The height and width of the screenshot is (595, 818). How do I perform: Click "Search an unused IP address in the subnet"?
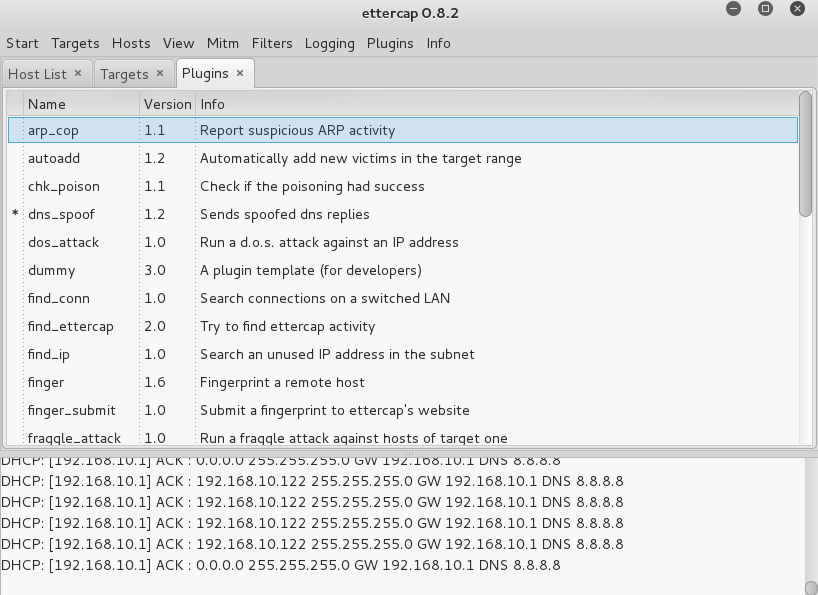337,355
